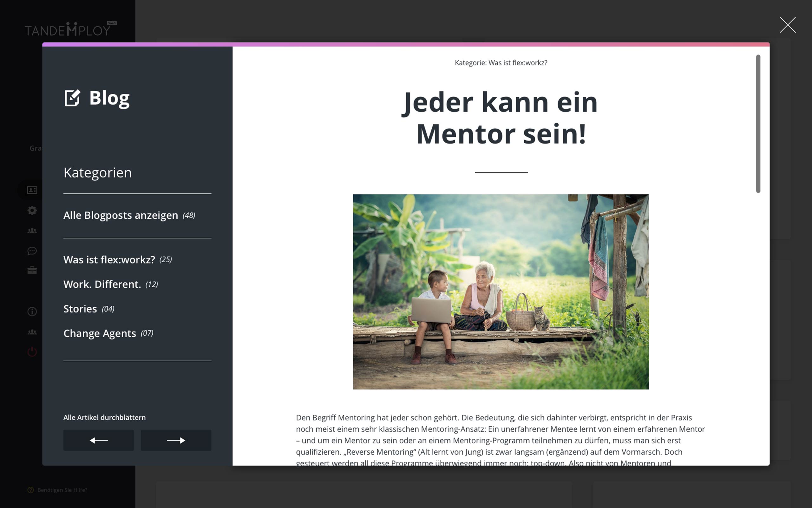Click the Kategorie: Was ist flex:workz? label

[x=501, y=63]
